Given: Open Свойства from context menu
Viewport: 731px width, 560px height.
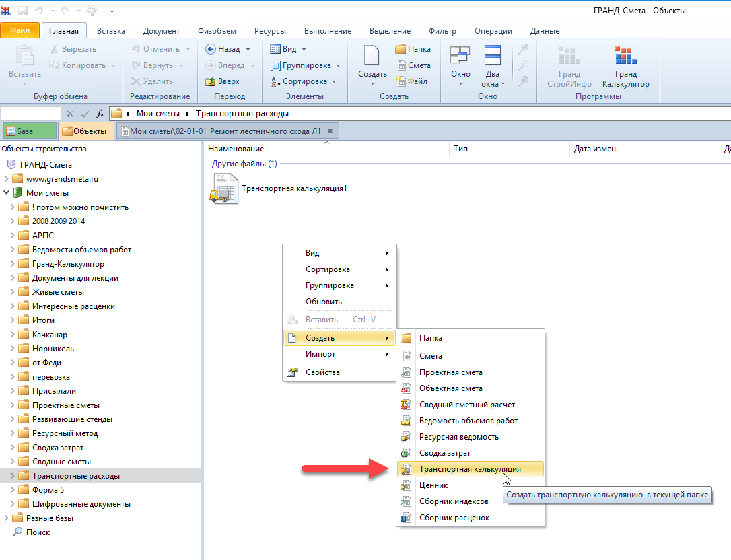Looking at the screenshot, I should (339, 372).
